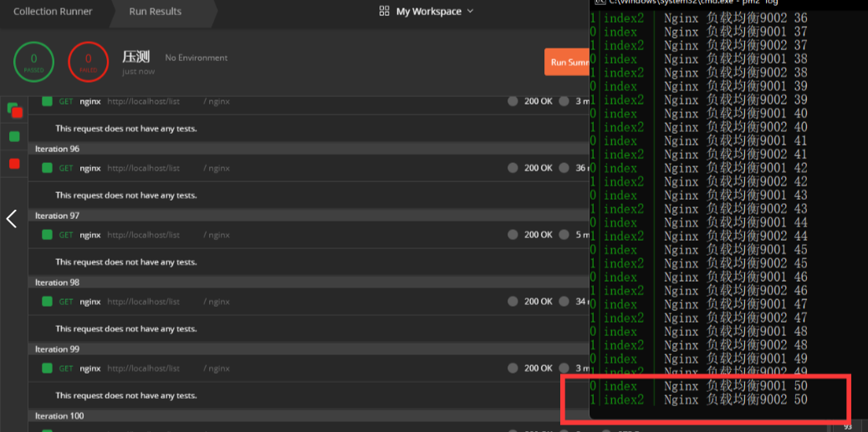This screenshot has height=432, width=868.
Task: Show all results with red-green filter icon
Action: coord(14,109)
